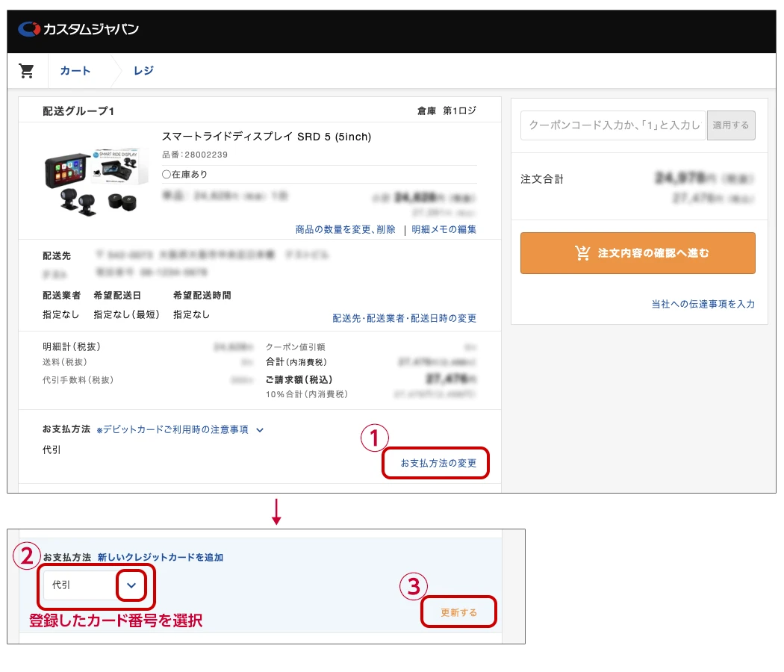Open the スマートライドディスプレイ SRD 5 product title
This screenshot has width=784, height=672.
266,137
